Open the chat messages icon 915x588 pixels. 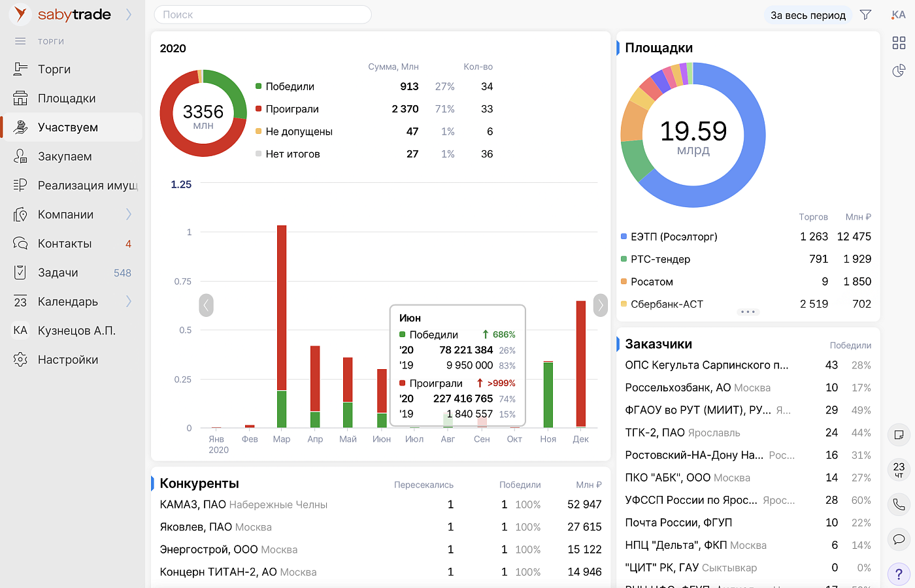point(899,540)
